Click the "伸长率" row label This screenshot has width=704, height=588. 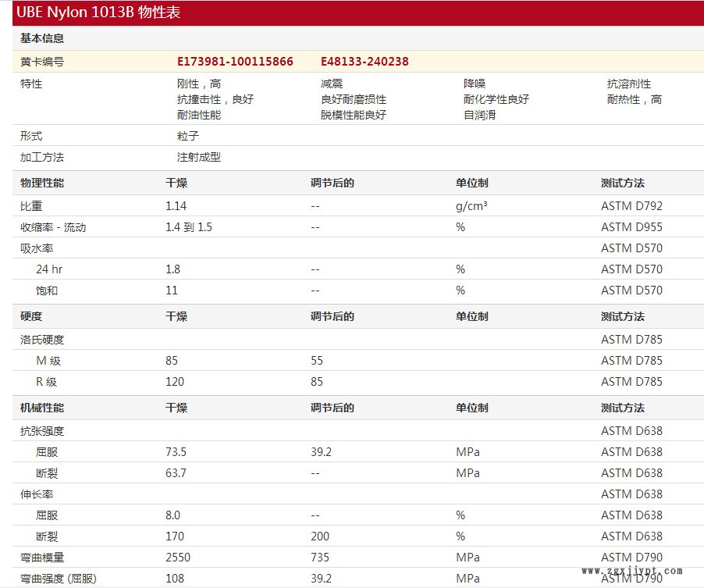37,494
